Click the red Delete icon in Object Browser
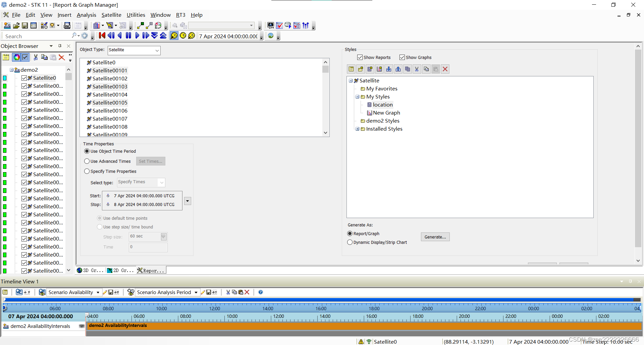Image resolution: width=644 pixels, height=345 pixels. point(62,57)
